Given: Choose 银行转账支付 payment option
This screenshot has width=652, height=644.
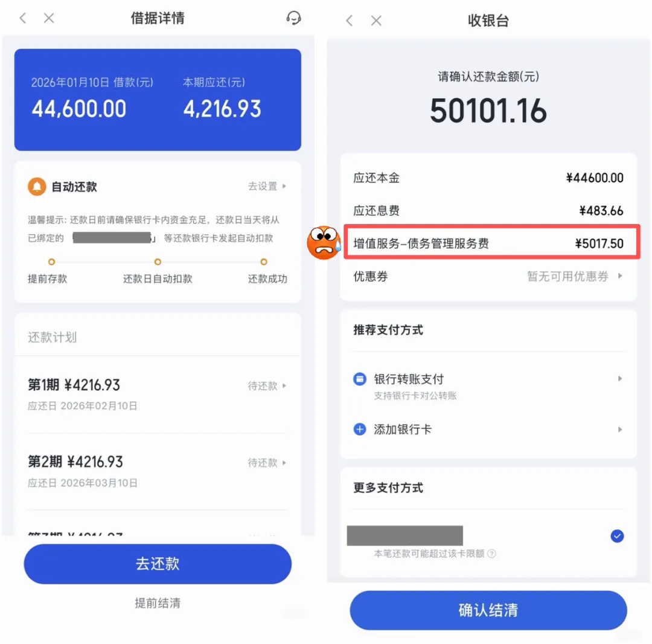Looking at the screenshot, I should pos(488,386).
